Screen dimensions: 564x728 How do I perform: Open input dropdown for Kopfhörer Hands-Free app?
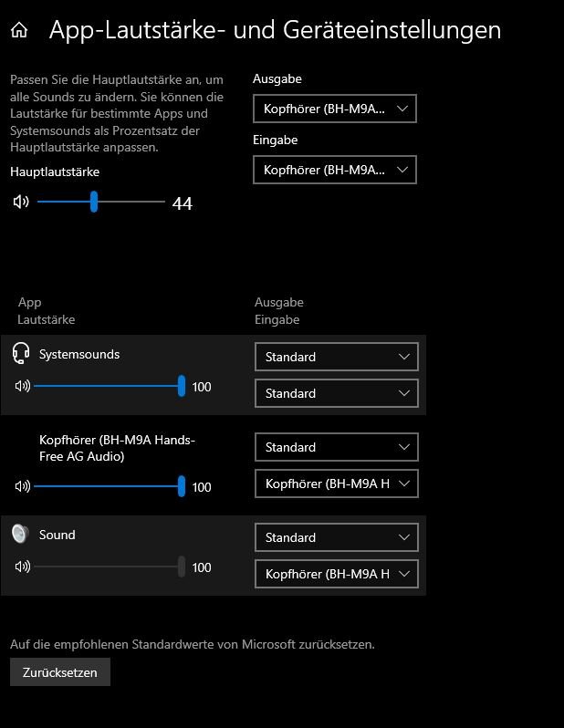click(336, 484)
